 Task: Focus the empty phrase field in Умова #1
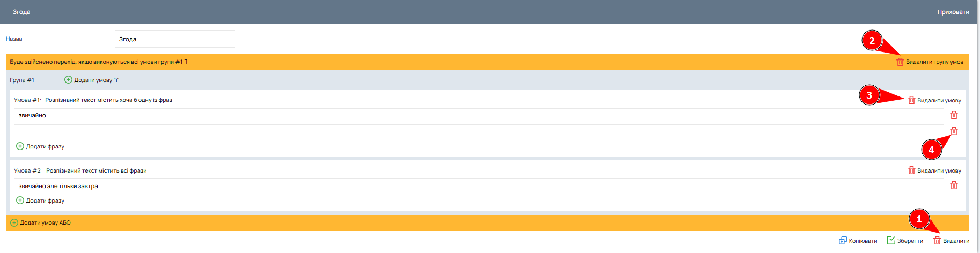[x=477, y=131]
